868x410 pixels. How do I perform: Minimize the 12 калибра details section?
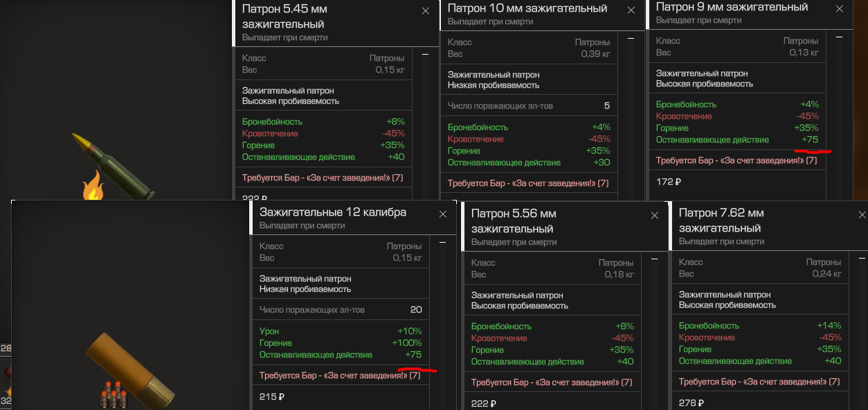[x=443, y=243]
